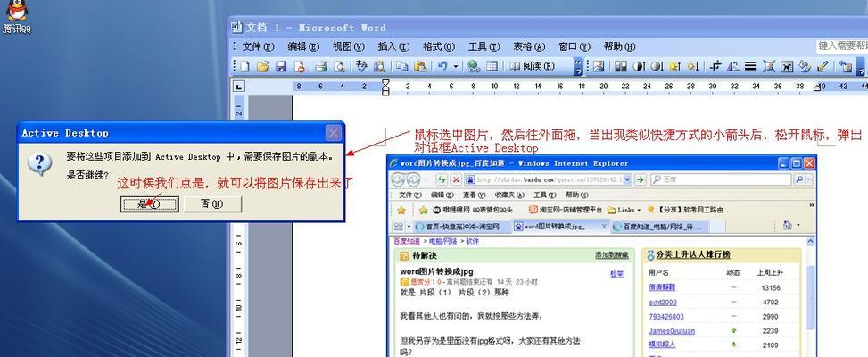This screenshot has width=868, height=357.
Task: Undo the last action with Undo icon
Action: pos(442,66)
